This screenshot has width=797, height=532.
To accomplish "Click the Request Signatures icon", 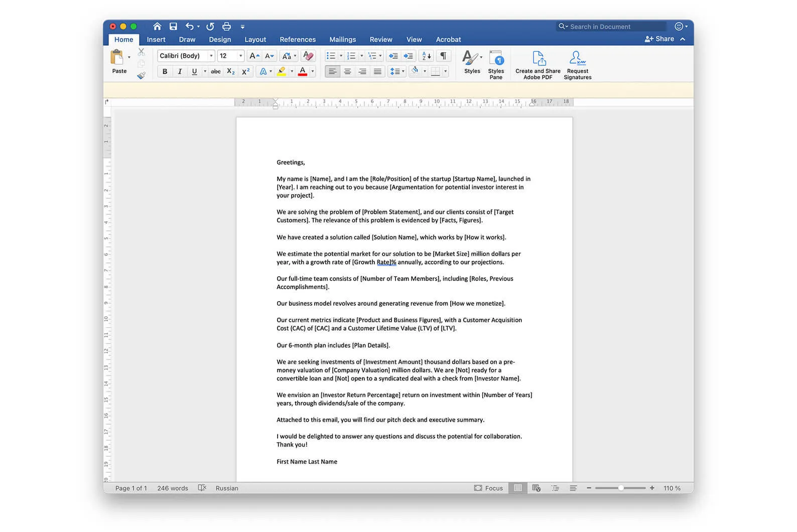I will (577, 64).
